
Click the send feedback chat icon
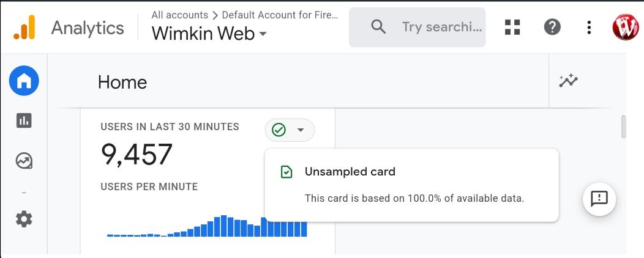click(599, 198)
